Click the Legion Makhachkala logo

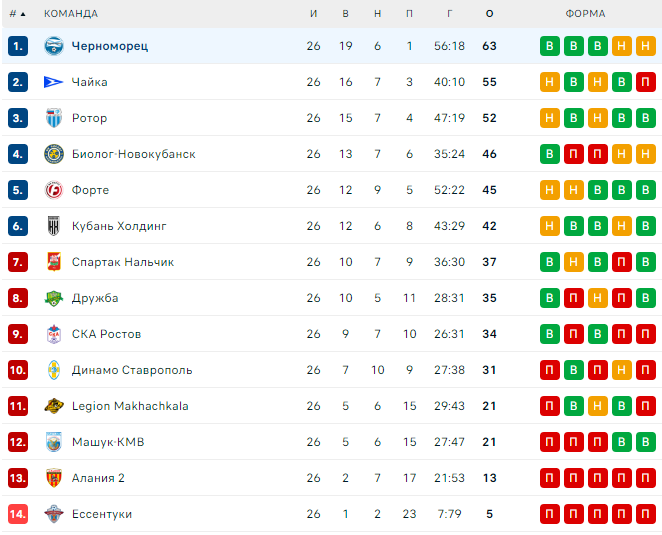(54, 406)
